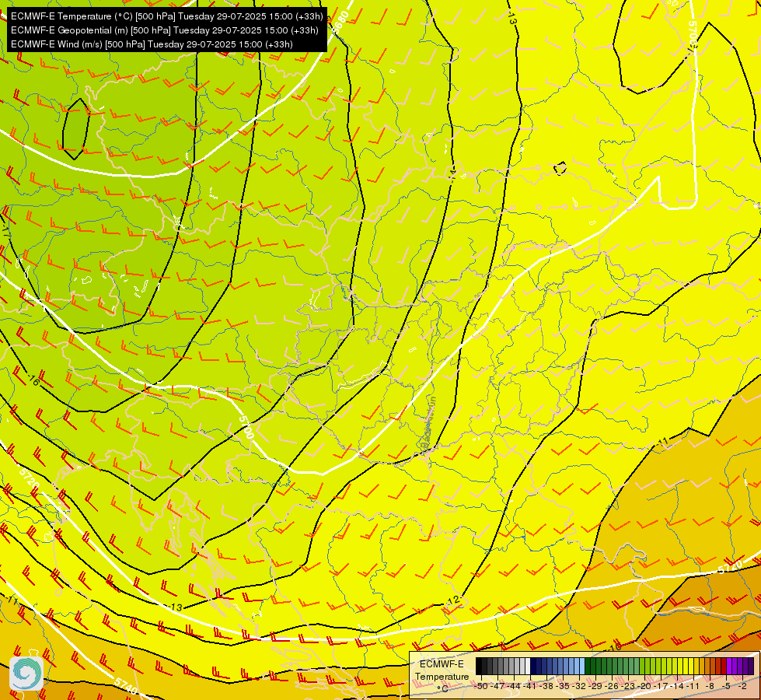Image resolution: width=761 pixels, height=700 pixels.
Task: Click the -32 legend scale value
Action: tap(579, 687)
